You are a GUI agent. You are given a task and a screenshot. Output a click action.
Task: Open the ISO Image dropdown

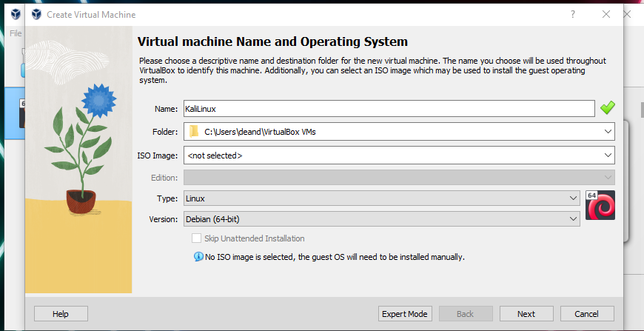coord(399,156)
